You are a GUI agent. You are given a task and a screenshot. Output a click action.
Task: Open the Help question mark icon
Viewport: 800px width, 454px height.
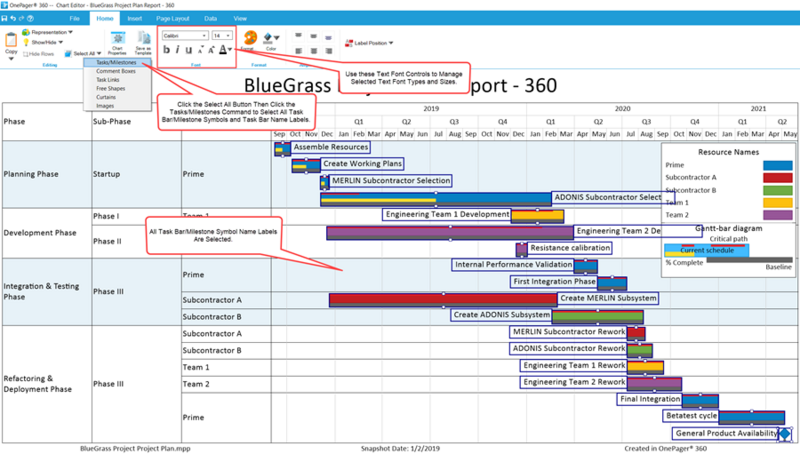click(x=31, y=18)
